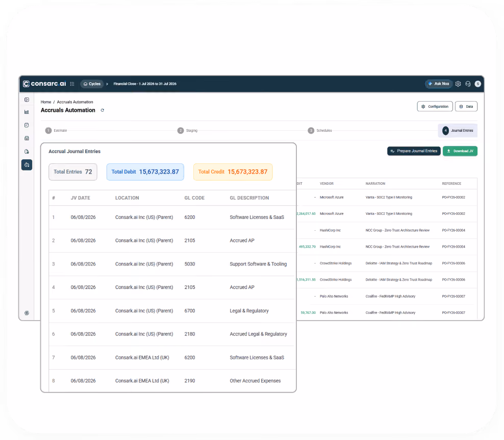Click the Download JV button
The width and height of the screenshot is (504, 440).
(x=460, y=151)
